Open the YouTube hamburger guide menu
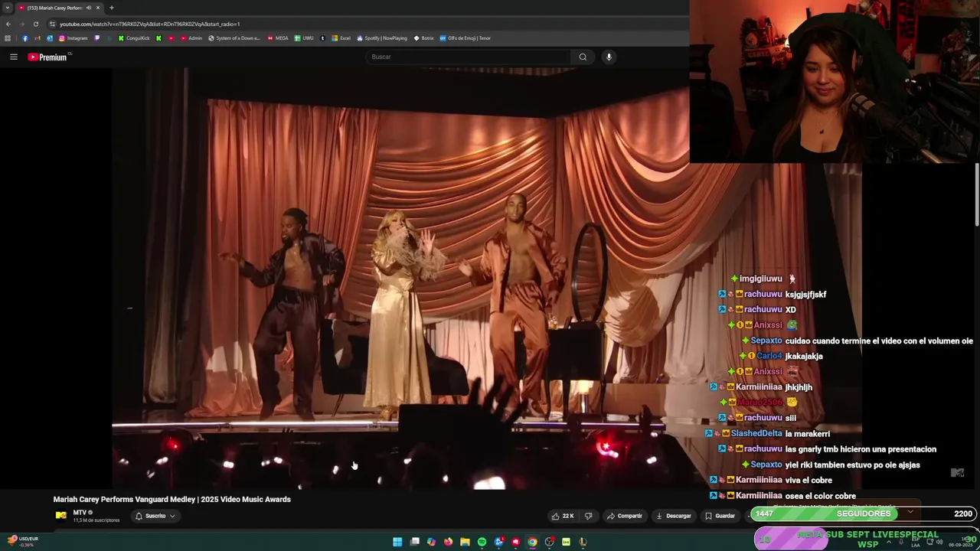Image resolution: width=980 pixels, height=551 pixels. point(13,57)
